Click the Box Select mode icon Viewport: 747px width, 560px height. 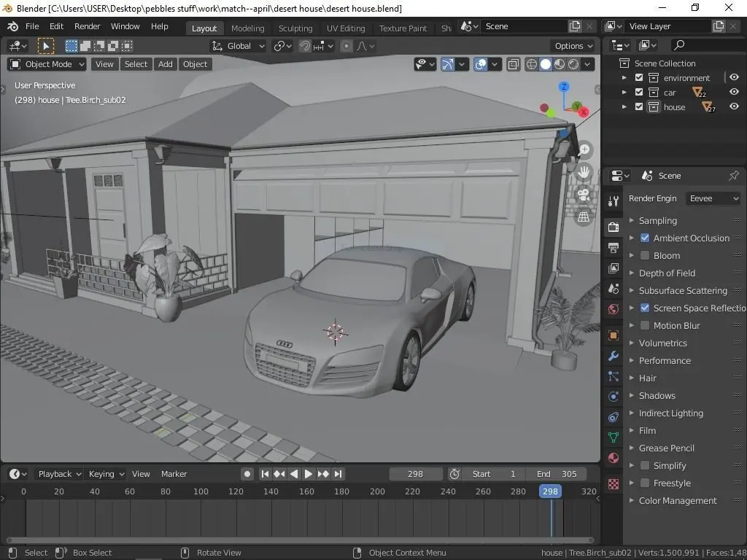tap(71, 46)
